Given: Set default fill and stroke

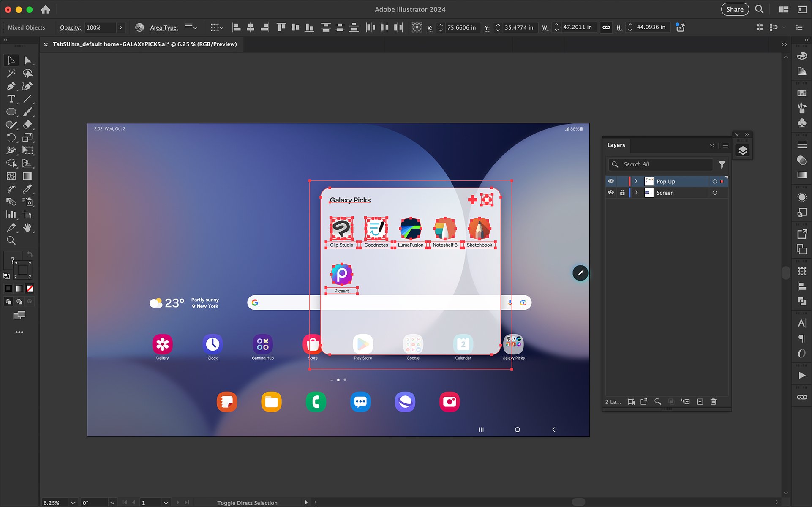Looking at the screenshot, I should point(6,276).
